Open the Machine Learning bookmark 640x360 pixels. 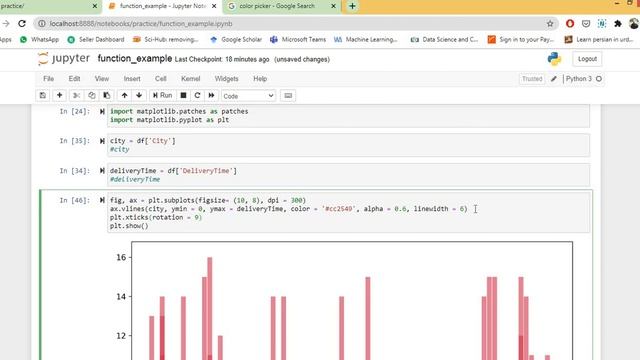366,40
